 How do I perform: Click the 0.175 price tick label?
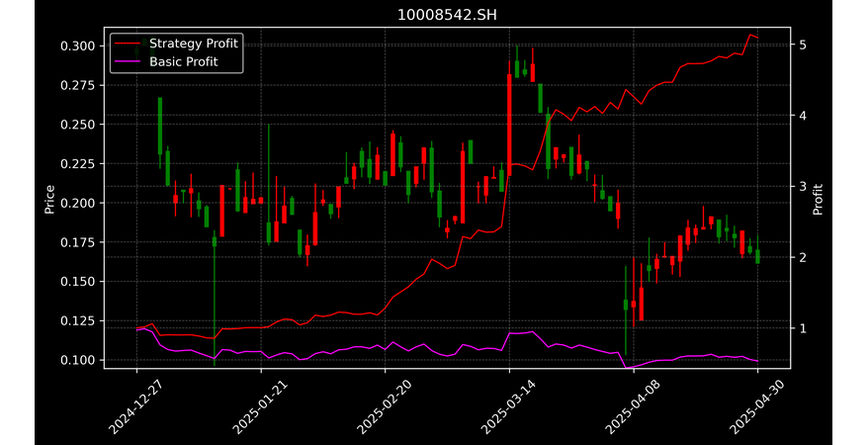tap(78, 242)
